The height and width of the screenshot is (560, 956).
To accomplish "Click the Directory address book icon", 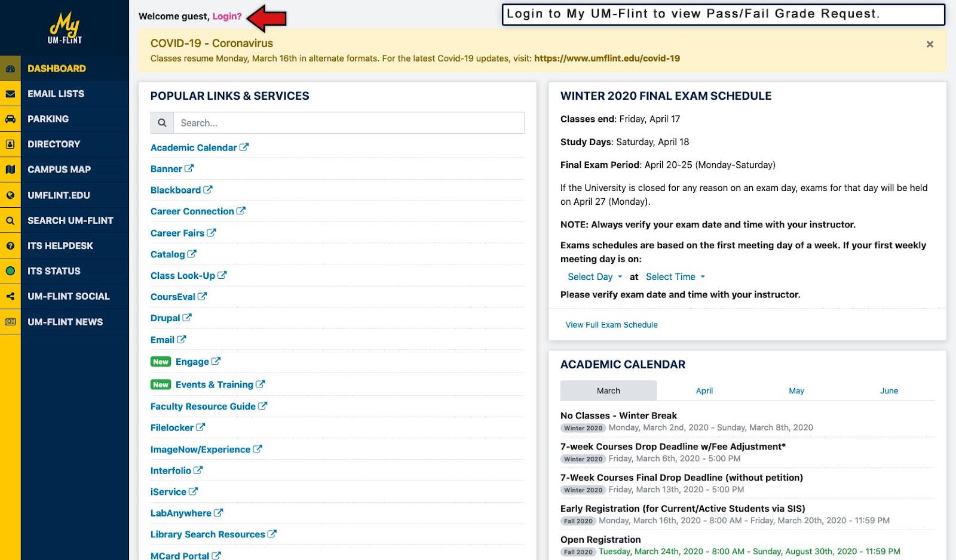I will (10, 144).
